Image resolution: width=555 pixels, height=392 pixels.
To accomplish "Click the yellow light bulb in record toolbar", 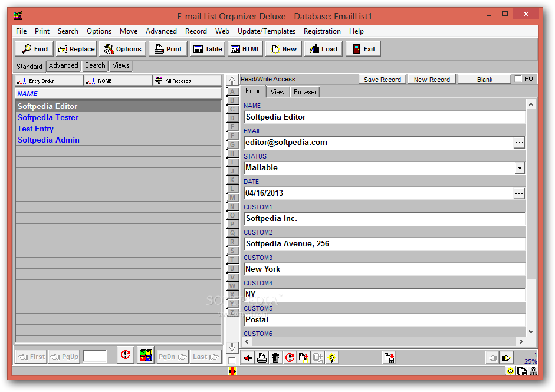I will click(331, 358).
